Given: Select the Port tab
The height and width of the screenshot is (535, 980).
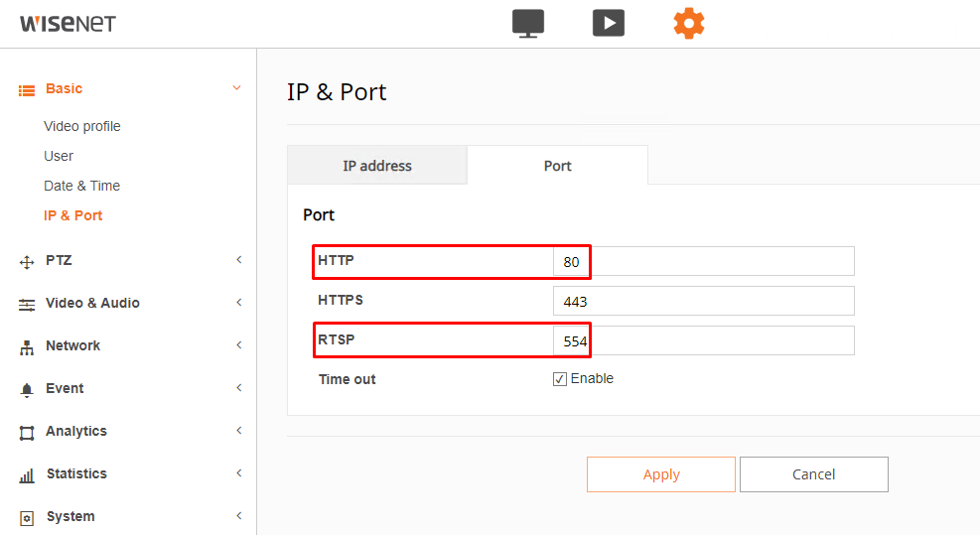Looking at the screenshot, I should 557,166.
